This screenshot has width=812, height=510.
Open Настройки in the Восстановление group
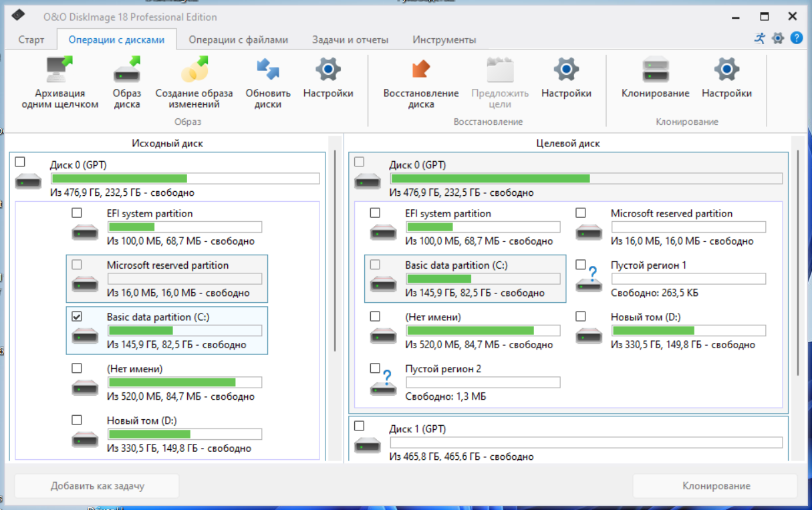(566, 78)
